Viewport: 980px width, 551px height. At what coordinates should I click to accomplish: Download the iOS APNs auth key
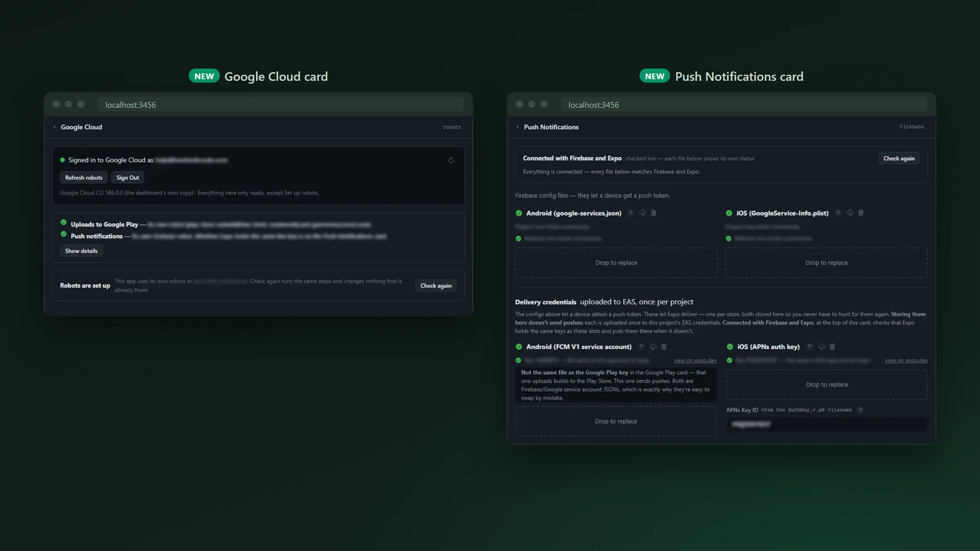click(821, 347)
